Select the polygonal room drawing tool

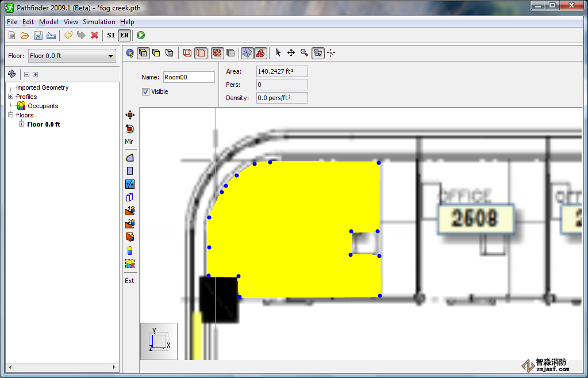tap(130, 158)
